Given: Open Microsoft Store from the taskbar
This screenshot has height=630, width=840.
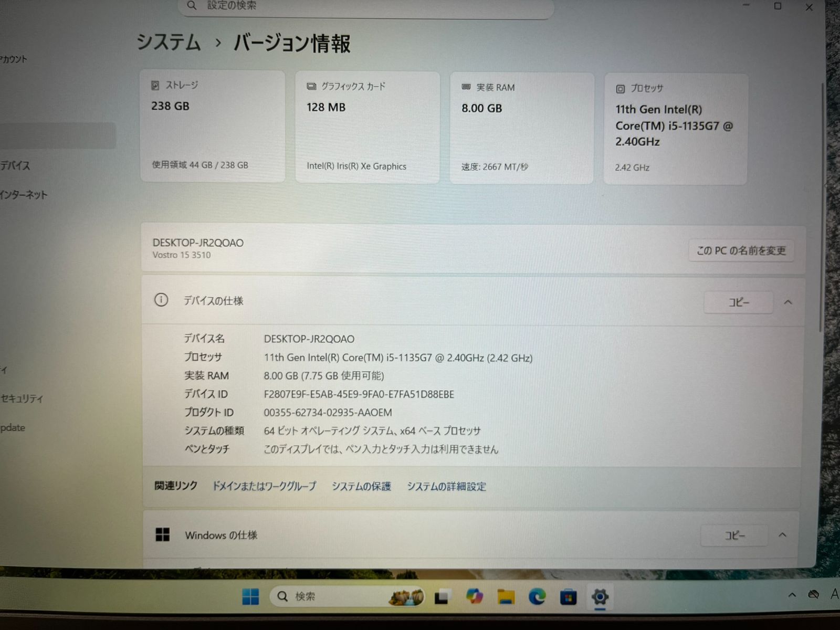Looking at the screenshot, I should (x=568, y=597).
